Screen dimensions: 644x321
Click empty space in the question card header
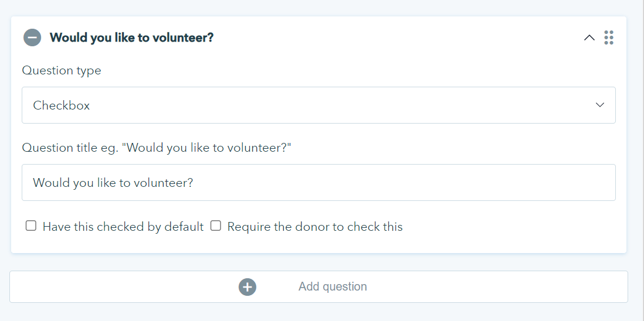pyautogui.click(x=399, y=38)
